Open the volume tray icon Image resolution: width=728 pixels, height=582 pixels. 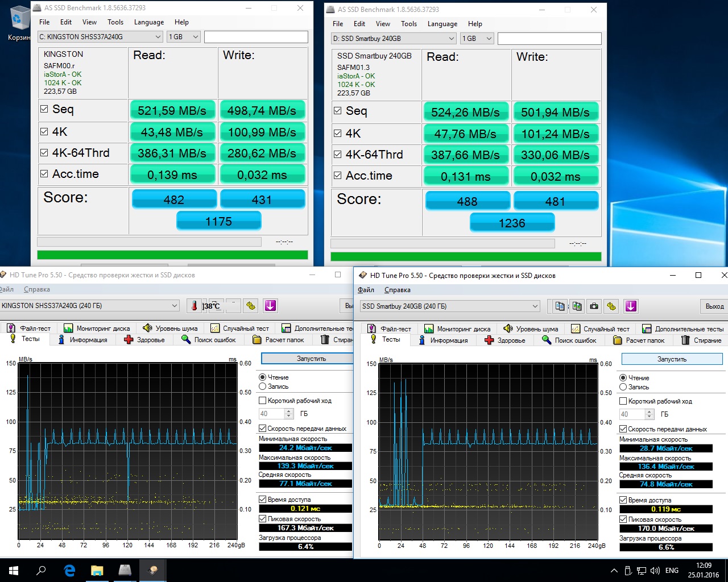(x=655, y=571)
